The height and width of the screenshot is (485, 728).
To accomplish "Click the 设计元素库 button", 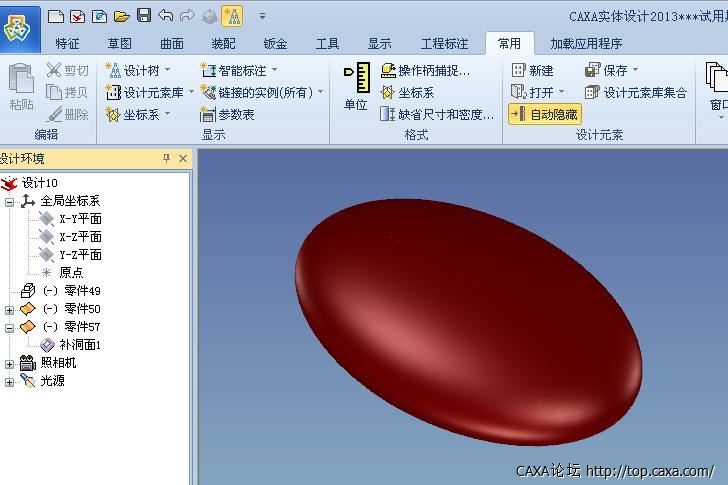I will pyautogui.click(x=144, y=92).
